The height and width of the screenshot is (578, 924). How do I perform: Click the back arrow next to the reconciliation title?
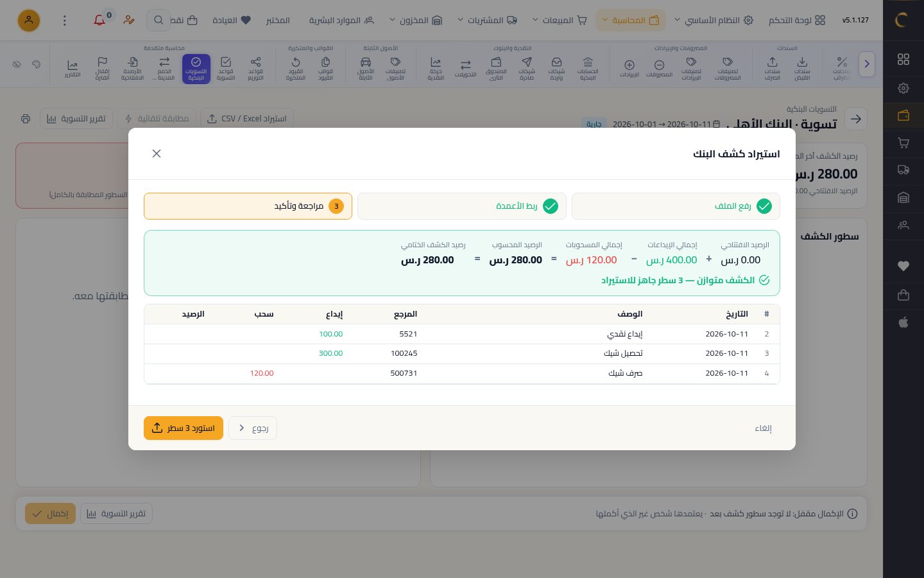(856, 119)
